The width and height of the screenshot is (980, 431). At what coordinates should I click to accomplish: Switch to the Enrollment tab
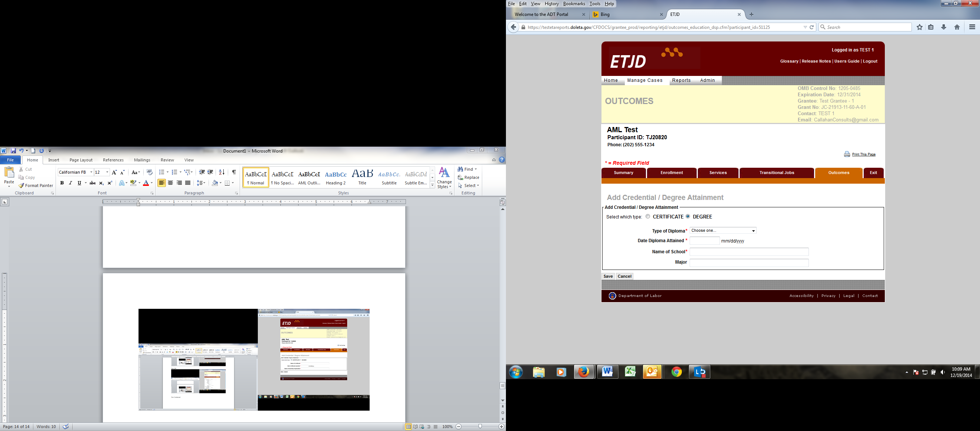click(671, 173)
